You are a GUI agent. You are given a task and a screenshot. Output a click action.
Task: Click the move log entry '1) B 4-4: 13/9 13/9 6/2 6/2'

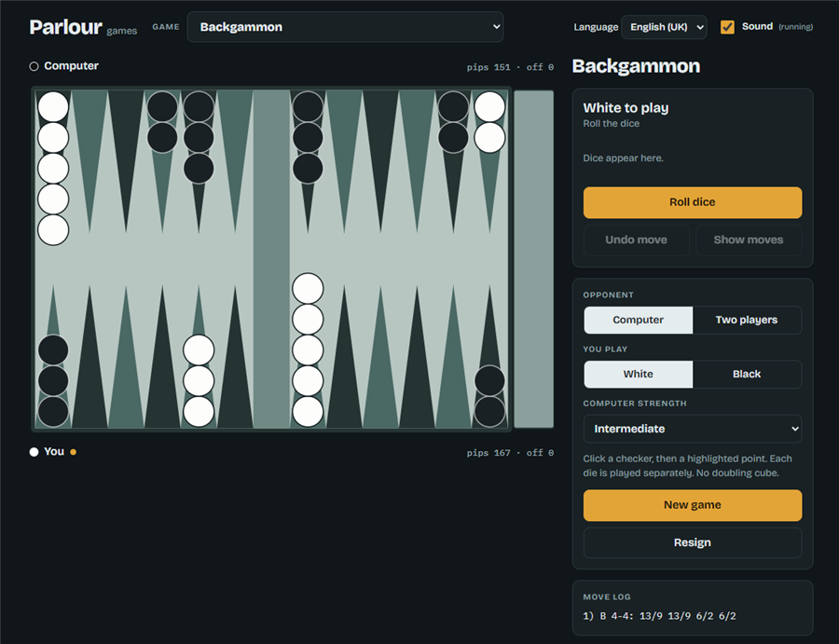659,616
